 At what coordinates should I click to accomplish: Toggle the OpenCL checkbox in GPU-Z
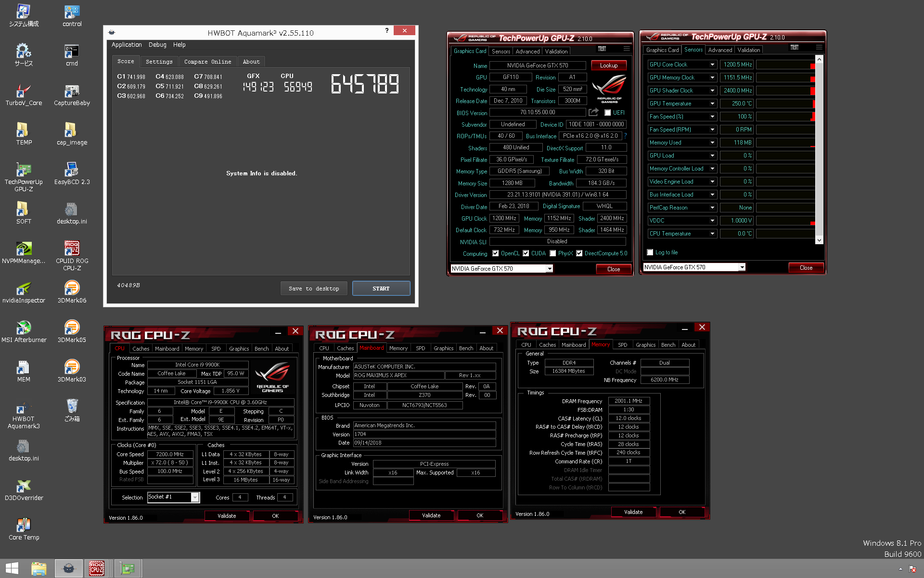(495, 253)
